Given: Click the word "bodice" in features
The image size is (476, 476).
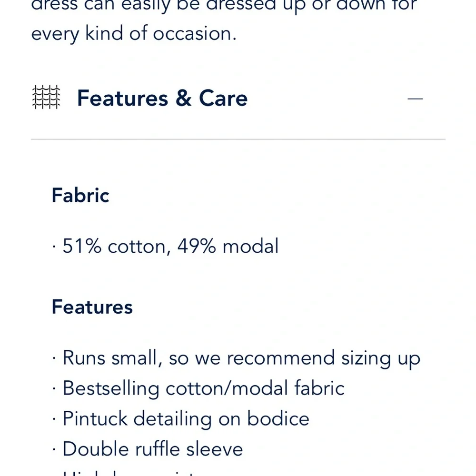Looking at the screenshot, I should (278, 419).
